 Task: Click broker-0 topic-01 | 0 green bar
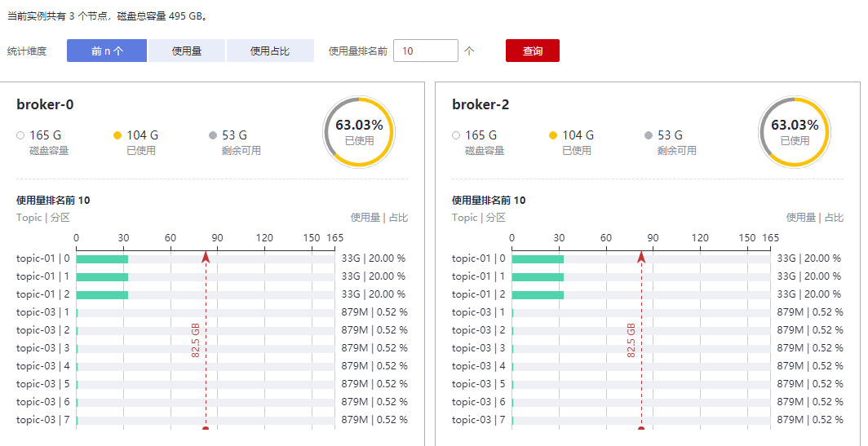coord(103,259)
